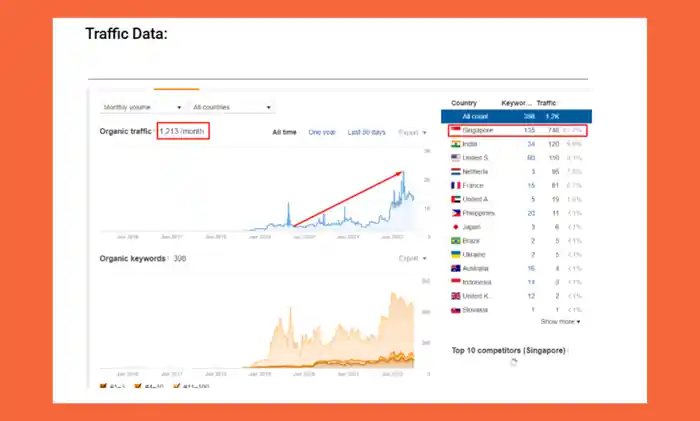The image size is (700, 421).
Task: Click the United States flag icon
Action: 455,158
